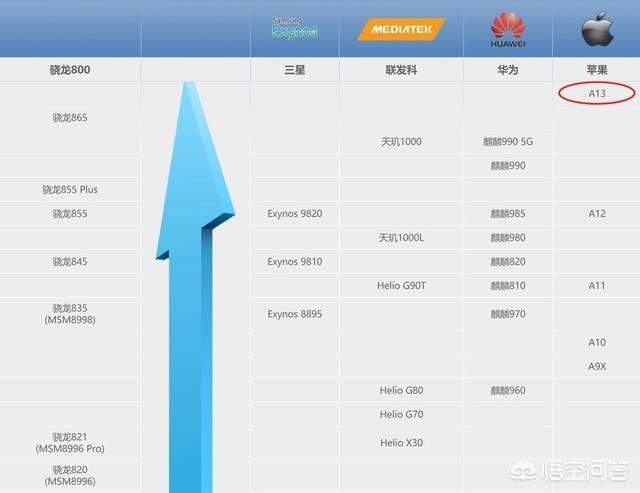This screenshot has width=640, height=493.
Task: Click the 骁龙845 cell
Action: (x=70, y=262)
